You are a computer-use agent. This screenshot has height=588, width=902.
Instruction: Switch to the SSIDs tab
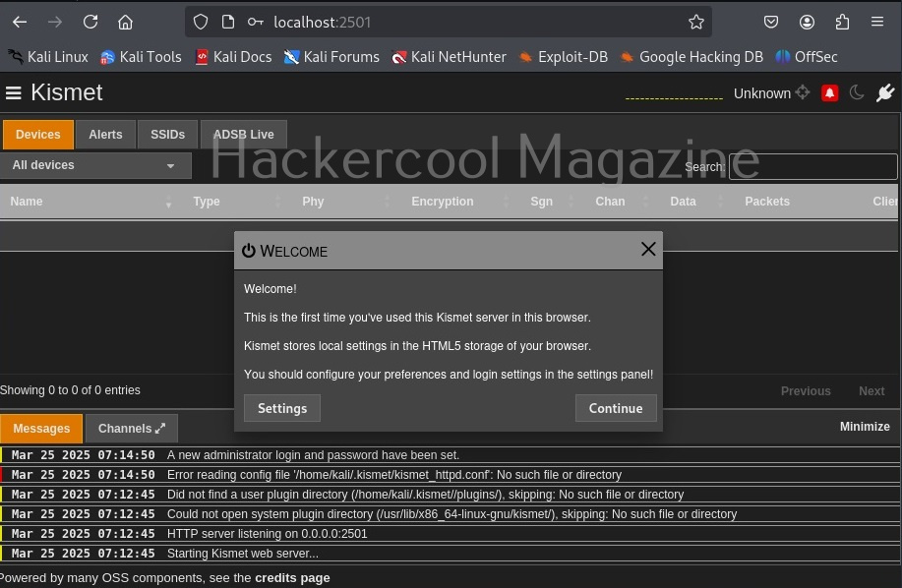tap(167, 135)
